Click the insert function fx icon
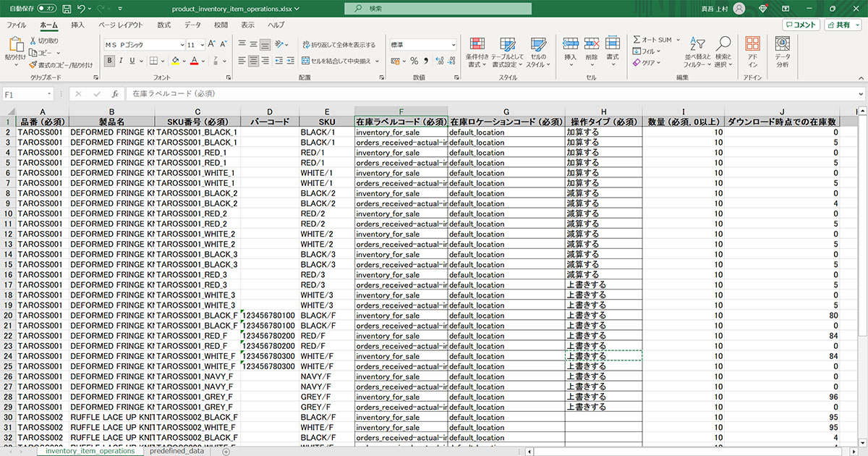Screen dimensions: 868x456 point(114,94)
